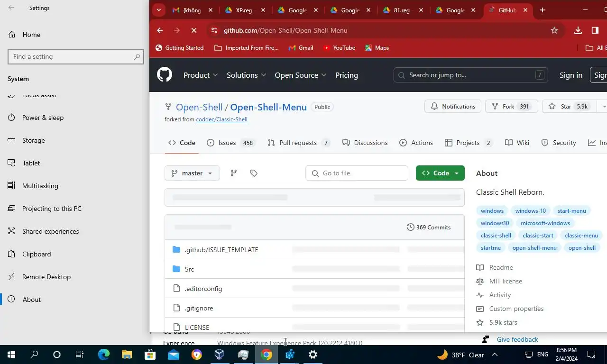
Task: Launch Microsoft Edge from taskbar
Action: pos(104,355)
